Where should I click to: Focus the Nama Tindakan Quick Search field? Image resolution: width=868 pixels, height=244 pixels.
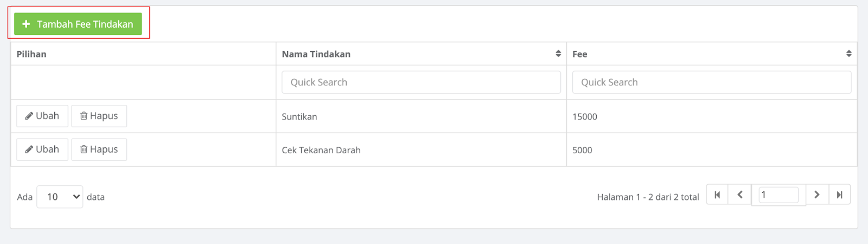[421, 82]
